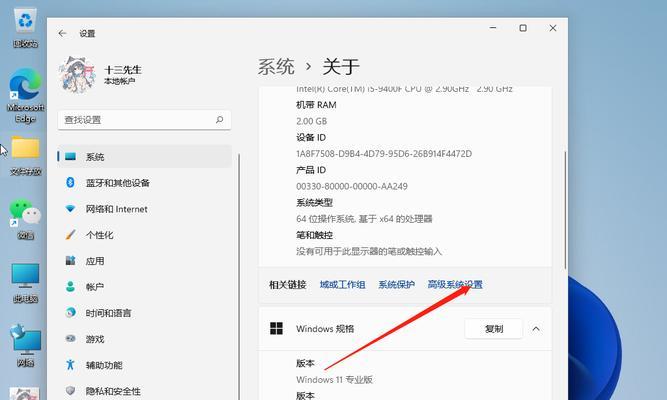The height and width of the screenshot is (400, 667).
Task: Click the globe clock icon beside 时间和语言
Action: tap(70, 312)
